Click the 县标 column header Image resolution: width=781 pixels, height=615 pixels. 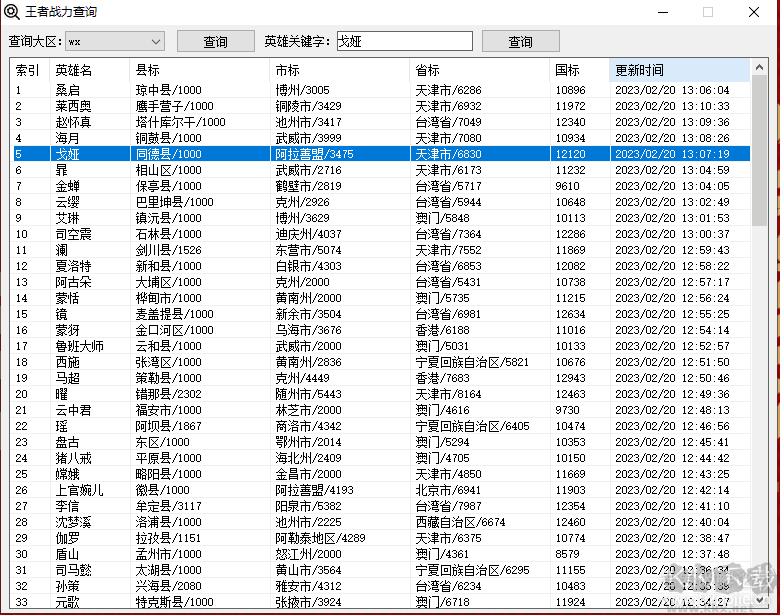(200, 70)
